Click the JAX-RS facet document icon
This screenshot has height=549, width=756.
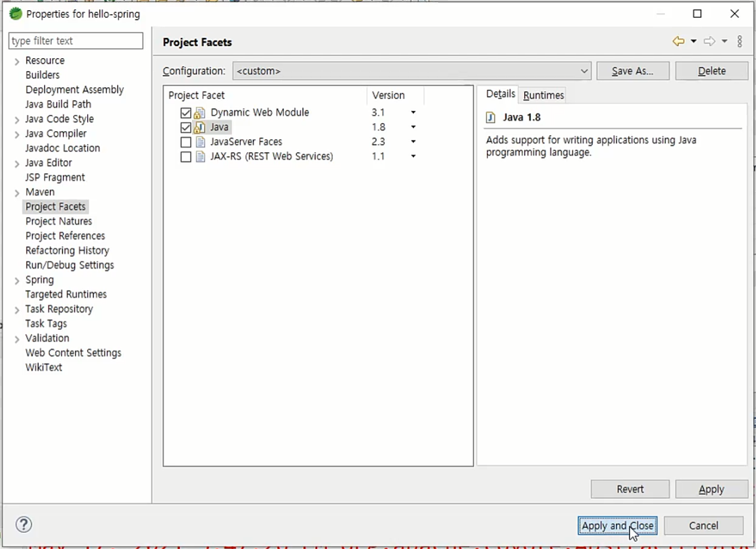200,157
